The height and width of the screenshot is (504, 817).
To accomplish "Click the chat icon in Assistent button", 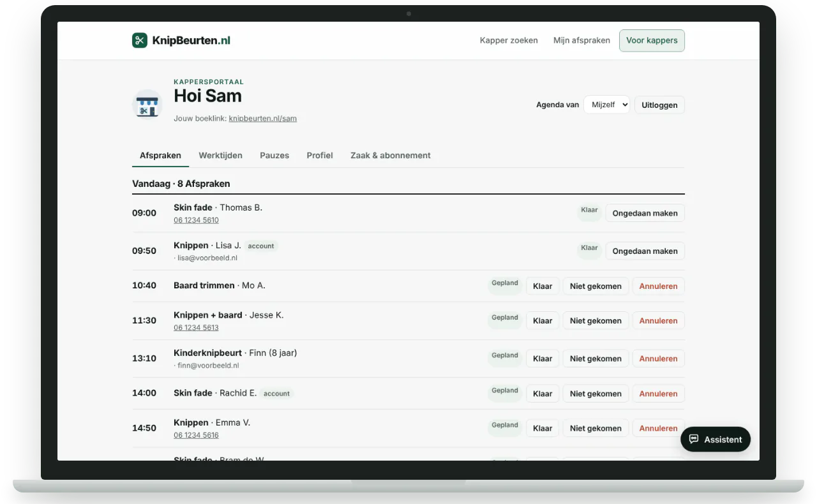I will (694, 440).
